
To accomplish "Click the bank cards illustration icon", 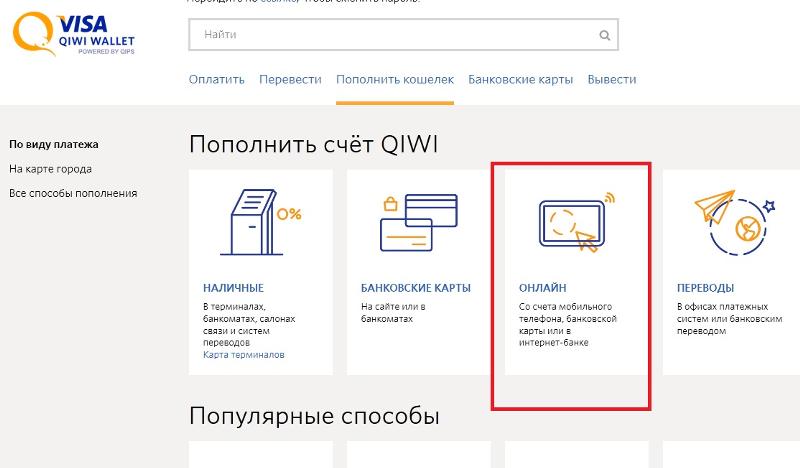I will point(419,223).
